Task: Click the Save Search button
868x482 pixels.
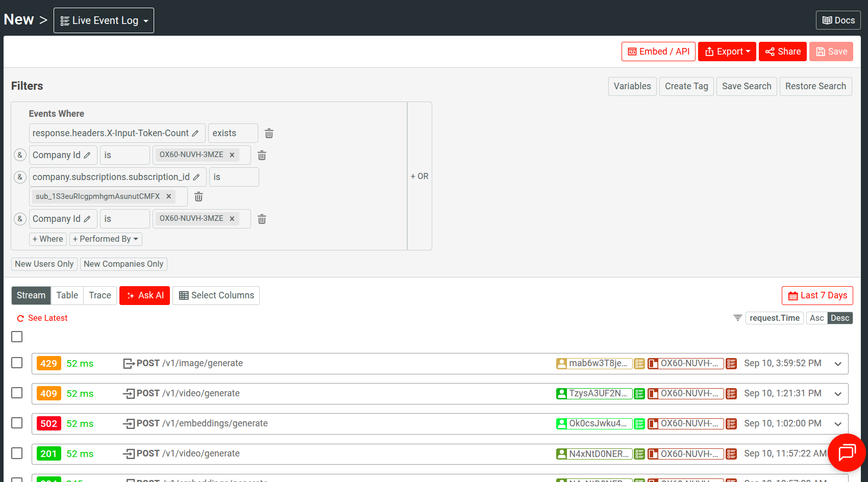Action: click(x=747, y=86)
